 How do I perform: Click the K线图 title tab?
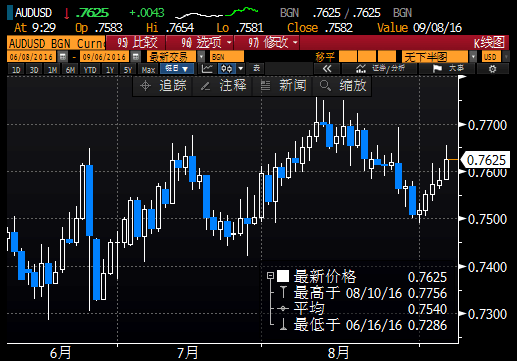point(489,42)
